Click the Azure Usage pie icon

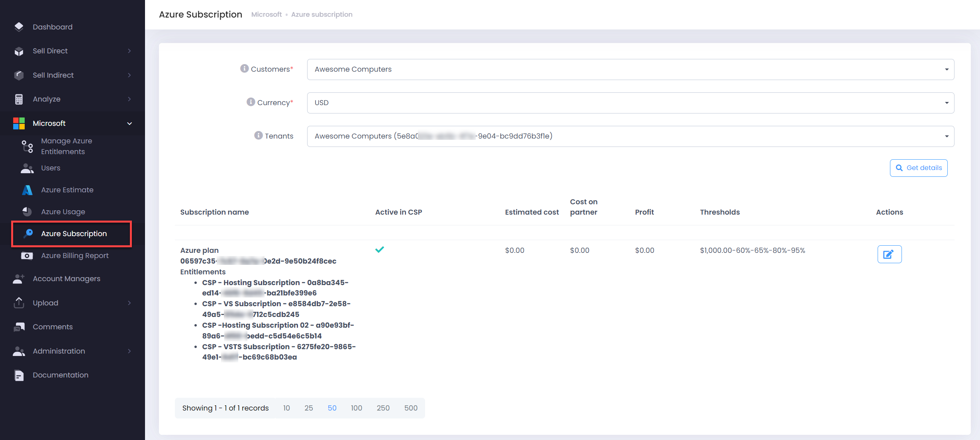(x=27, y=212)
